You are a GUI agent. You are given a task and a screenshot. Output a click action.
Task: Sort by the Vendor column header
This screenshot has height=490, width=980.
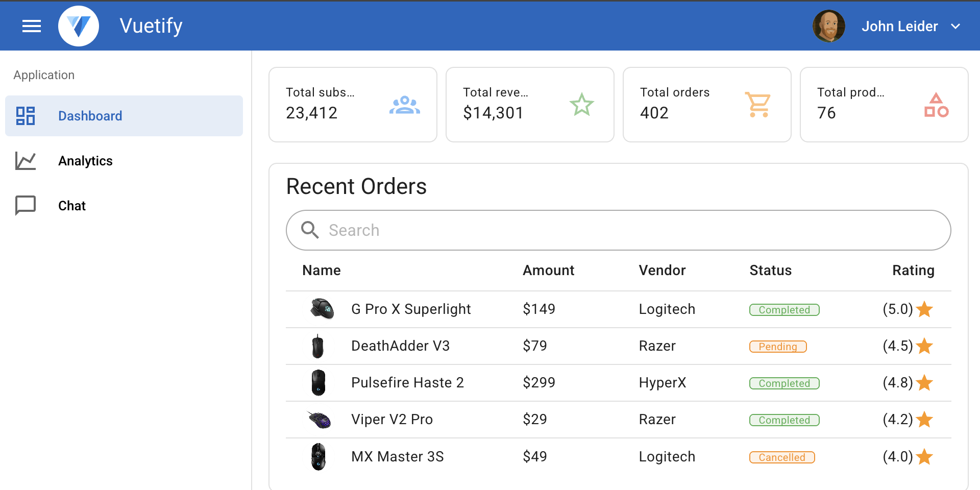(663, 271)
